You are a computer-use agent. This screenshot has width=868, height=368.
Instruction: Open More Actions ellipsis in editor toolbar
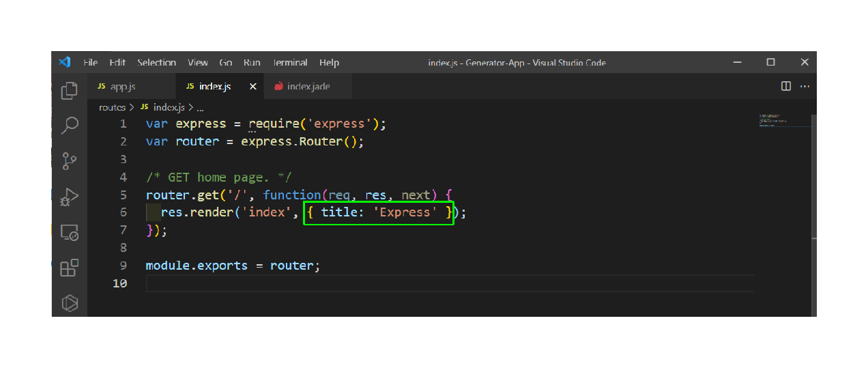point(805,87)
